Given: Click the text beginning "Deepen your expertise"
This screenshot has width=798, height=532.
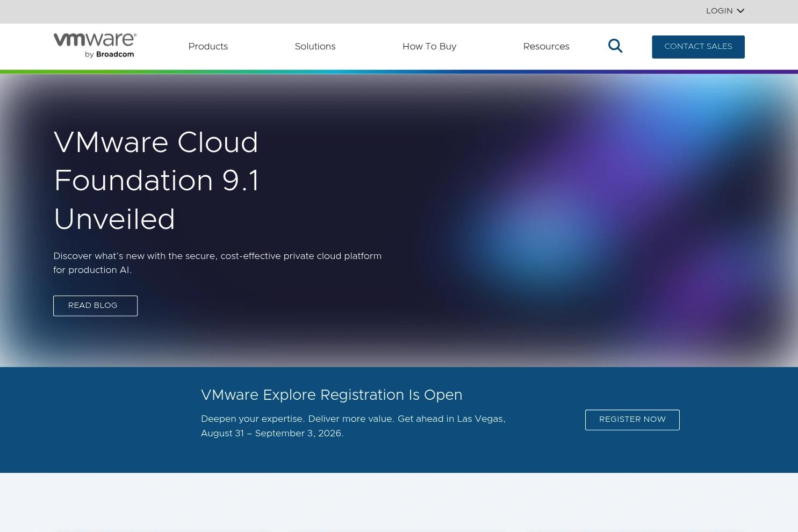Looking at the screenshot, I should point(353,426).
